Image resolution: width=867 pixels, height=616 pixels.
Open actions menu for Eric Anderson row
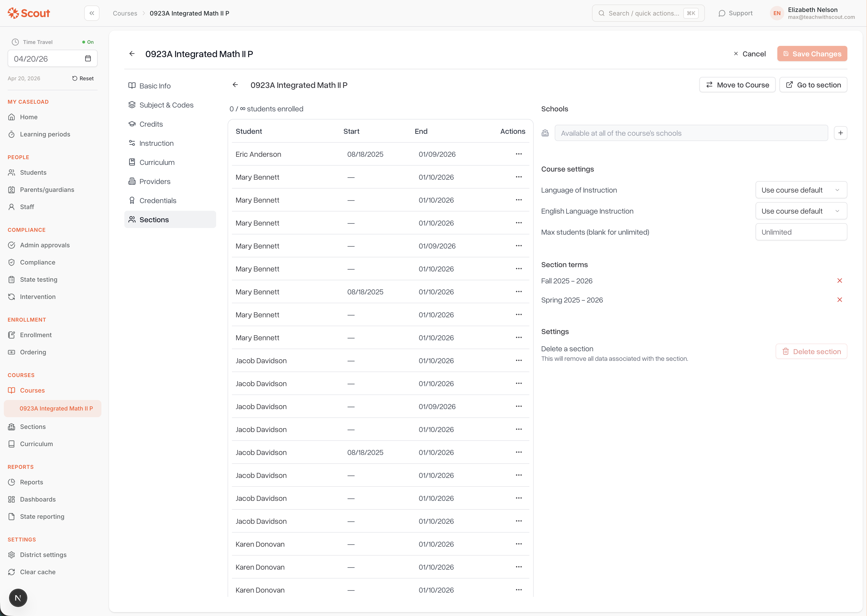519,154
